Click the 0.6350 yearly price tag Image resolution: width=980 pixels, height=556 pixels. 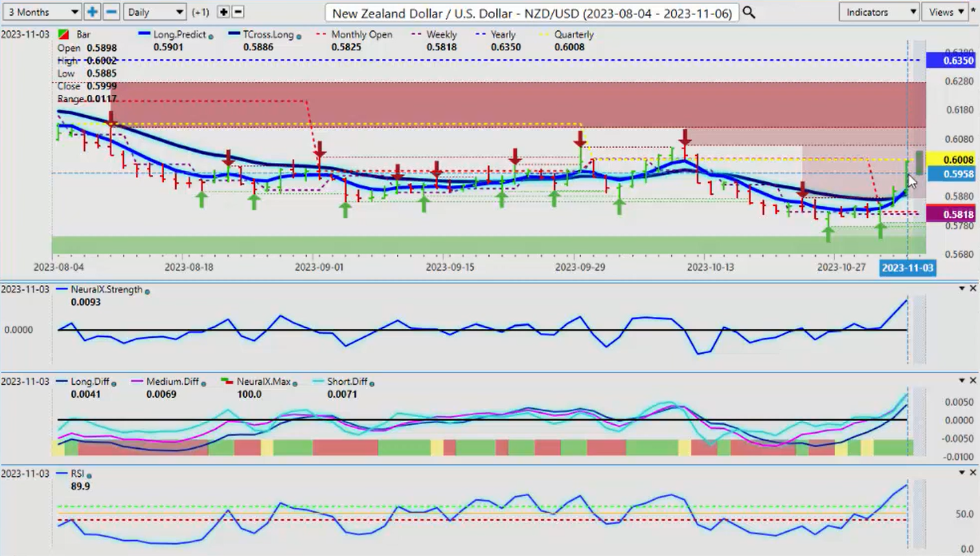950,60
